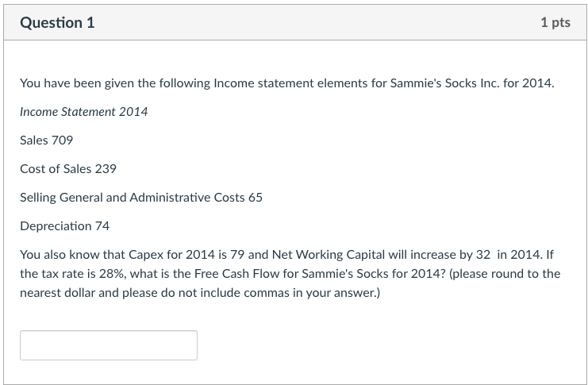The image size is (588, 385).
Task: Click the Depreciation 74 line
Action: (64, 226)
